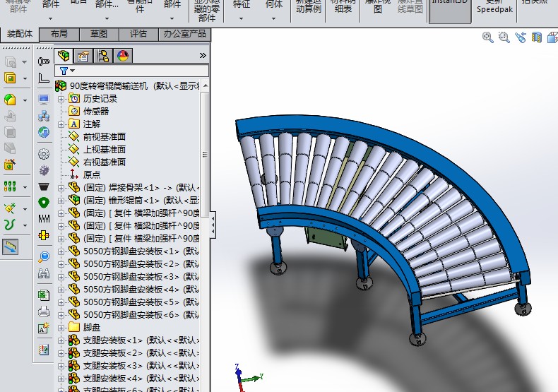Click the globe with download arrow icon

click(x=44, y=132)
